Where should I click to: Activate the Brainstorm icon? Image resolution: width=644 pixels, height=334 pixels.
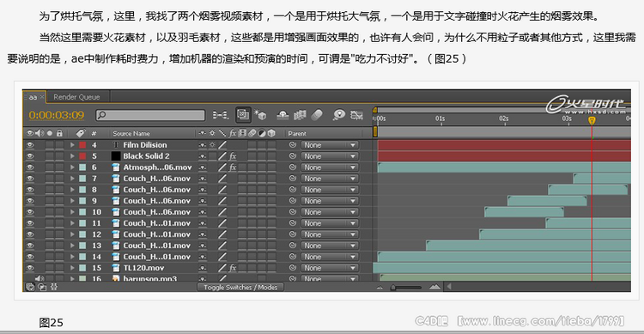[339, 115]
